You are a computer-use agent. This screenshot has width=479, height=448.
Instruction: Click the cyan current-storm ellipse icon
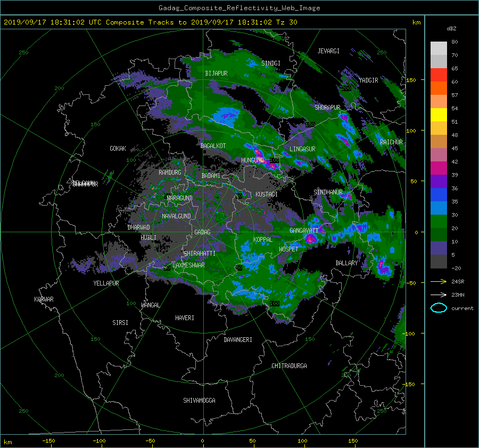[x=439, y=308]
